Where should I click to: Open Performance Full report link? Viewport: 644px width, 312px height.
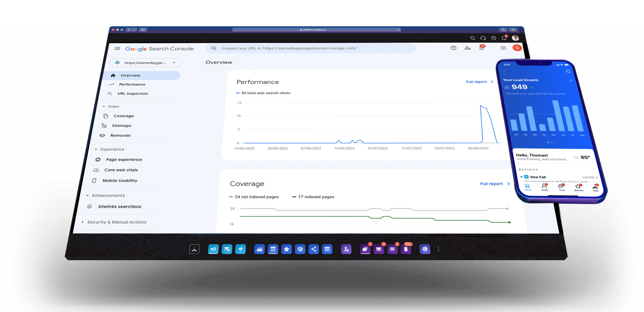click(479, 82)
